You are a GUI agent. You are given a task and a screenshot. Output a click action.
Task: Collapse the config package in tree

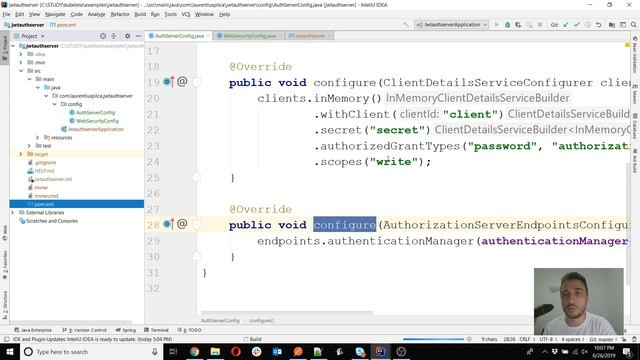54,104
